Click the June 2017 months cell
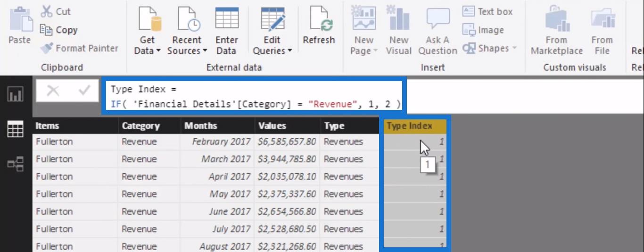This screenshot has width=644, height=252. (217, 211)
